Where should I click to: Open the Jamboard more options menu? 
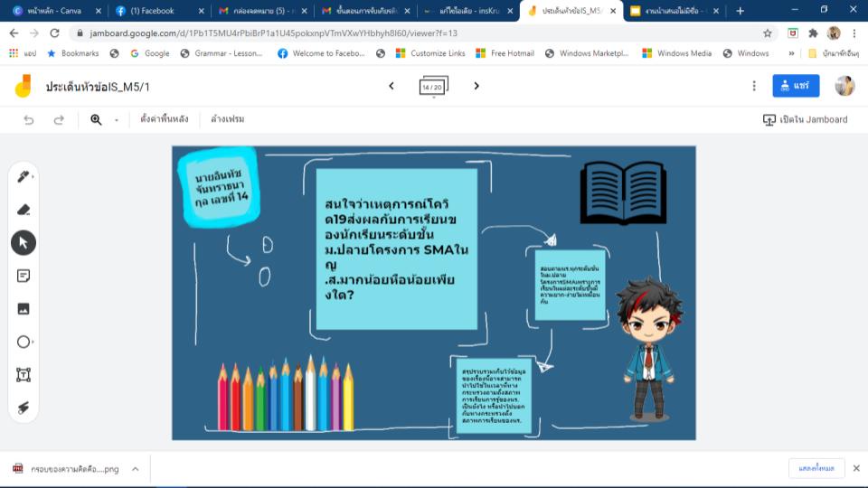point(754,86)
